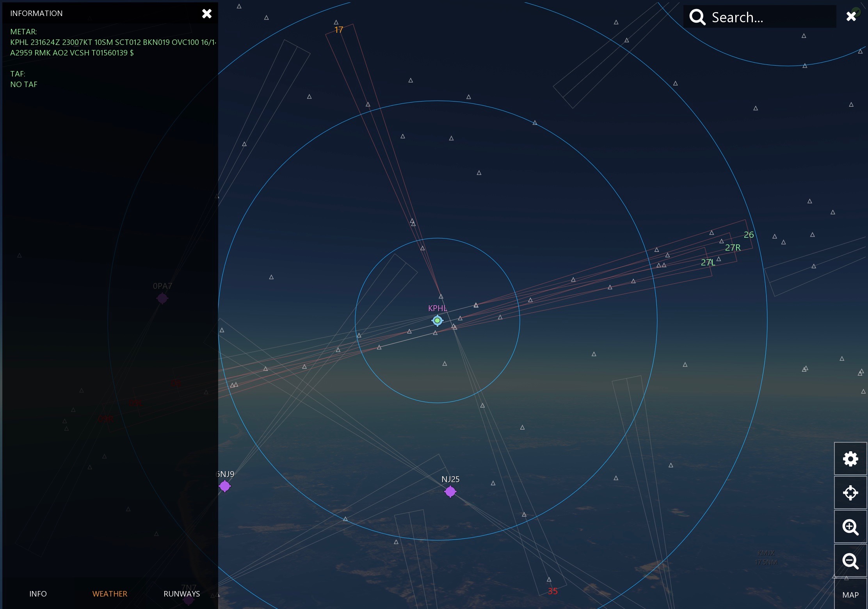Click the search magnifier icon
The width and height of the screenshot is (868, 609).
(697, 17)
